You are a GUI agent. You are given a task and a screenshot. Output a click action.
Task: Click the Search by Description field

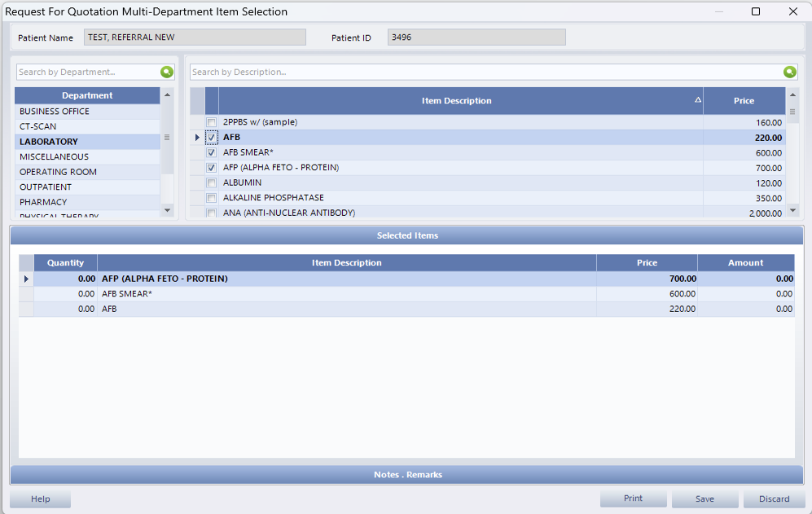point(485,72)
